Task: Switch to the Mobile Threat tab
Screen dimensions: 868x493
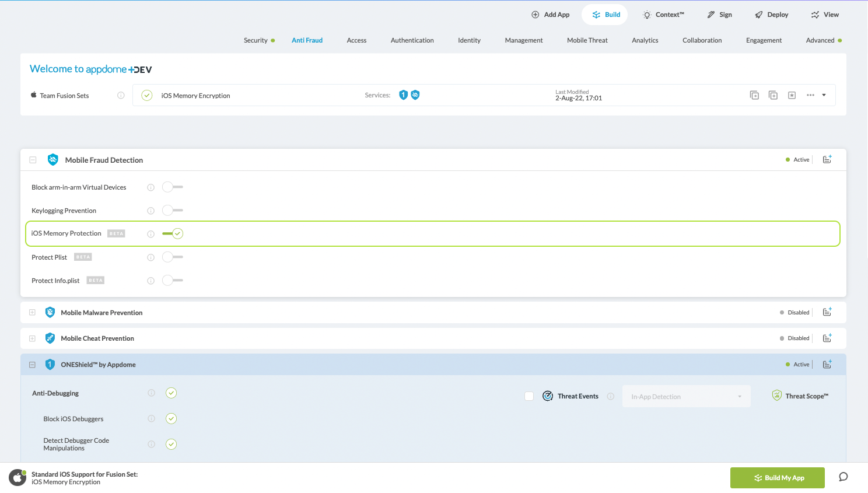Action: tap(587, 40)
